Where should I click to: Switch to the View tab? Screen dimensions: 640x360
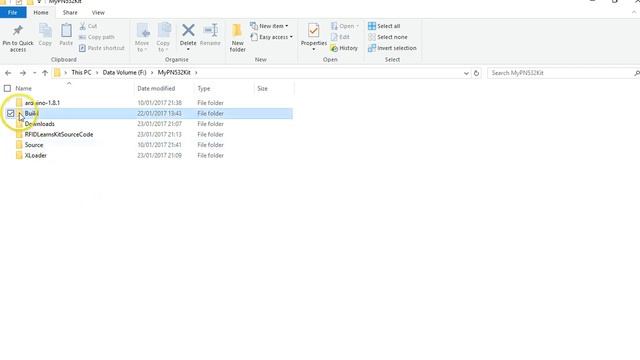click(98, 13)
